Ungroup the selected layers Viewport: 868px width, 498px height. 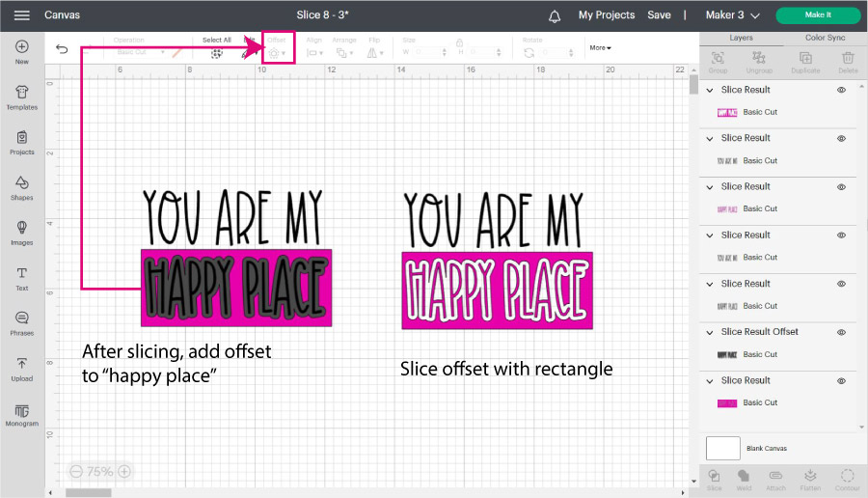pyautogui.click(x=759, y=62)
